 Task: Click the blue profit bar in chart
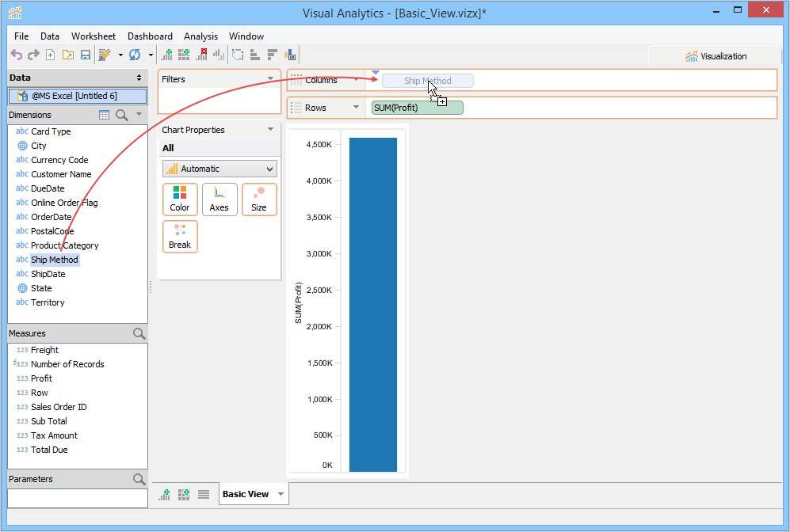point(373,305)
